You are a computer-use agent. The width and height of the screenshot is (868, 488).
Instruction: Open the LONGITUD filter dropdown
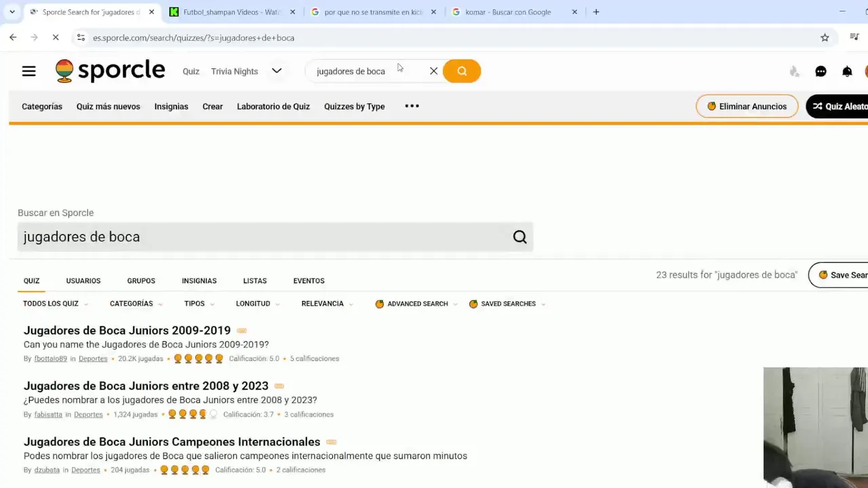click(258, 304)
